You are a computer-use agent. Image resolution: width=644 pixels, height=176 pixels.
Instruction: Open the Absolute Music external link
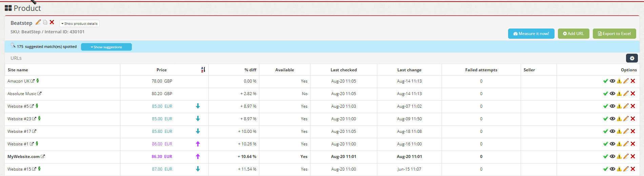click(39, 93)
